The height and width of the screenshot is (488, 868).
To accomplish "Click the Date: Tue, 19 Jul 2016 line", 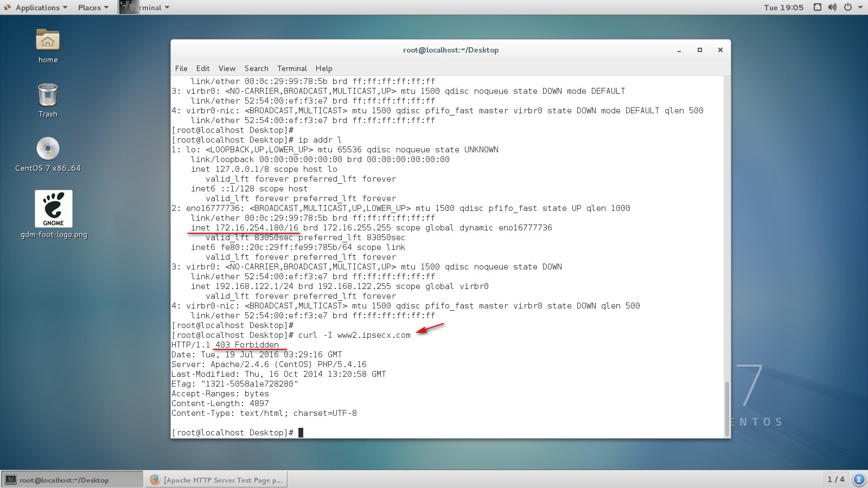I will click(x=257, y=355).
